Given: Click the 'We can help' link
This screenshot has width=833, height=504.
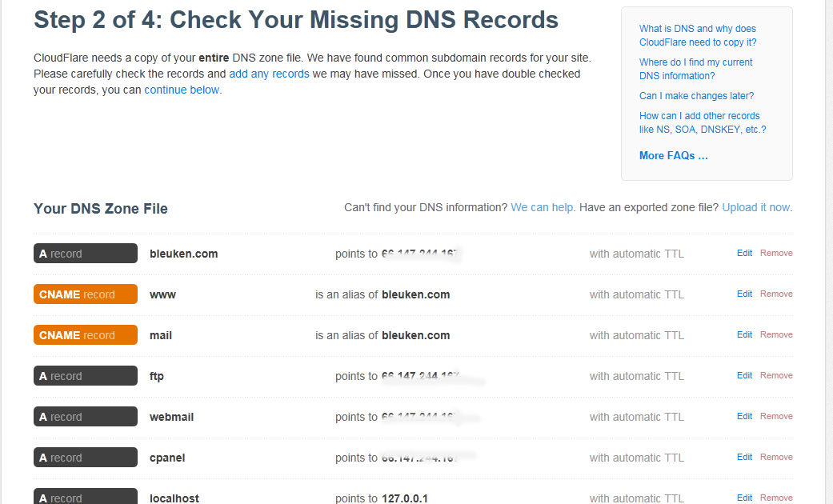Looking at the screenshot, I should pos(542,208).
